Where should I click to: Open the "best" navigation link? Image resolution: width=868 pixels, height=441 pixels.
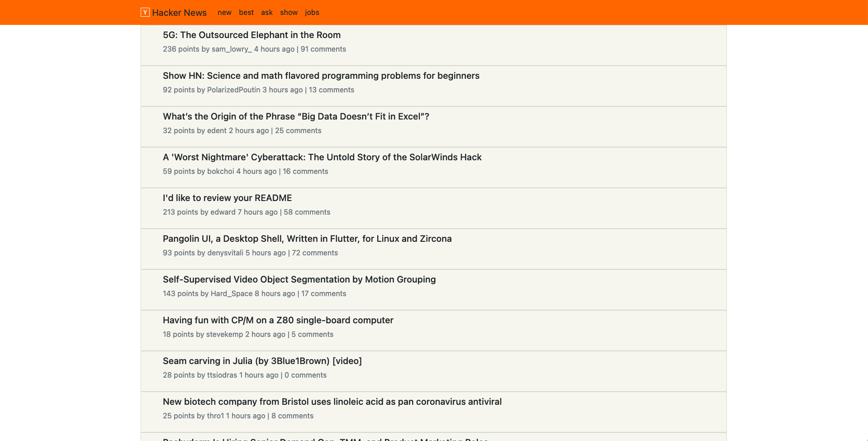[246, 12]
